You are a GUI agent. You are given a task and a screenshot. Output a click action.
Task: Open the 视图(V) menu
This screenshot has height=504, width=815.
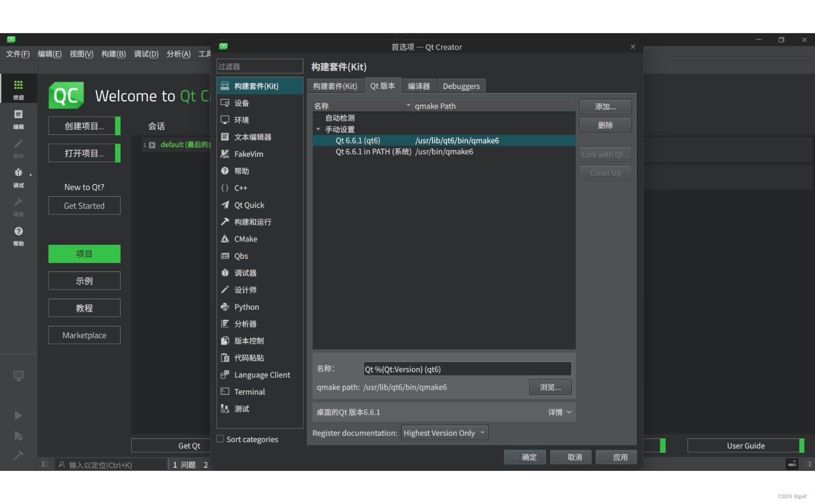(x=81, y=54)
